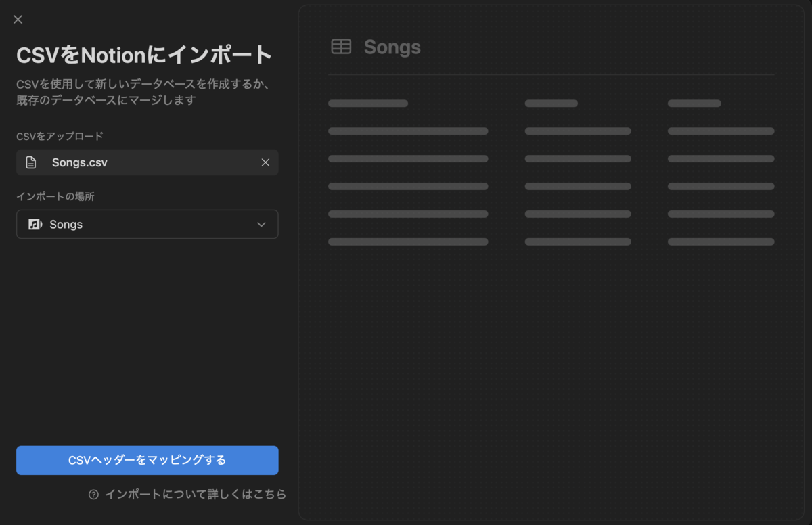This screenshot has height=525, width=812.
Task: Click the インポートの場所 label
Action: coord(55,196)
